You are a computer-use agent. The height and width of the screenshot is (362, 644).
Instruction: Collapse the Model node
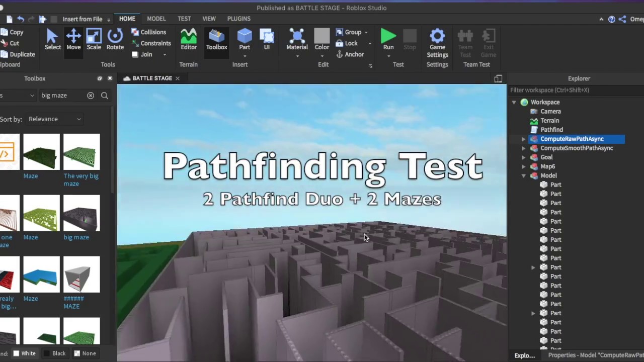pos(523,175)
